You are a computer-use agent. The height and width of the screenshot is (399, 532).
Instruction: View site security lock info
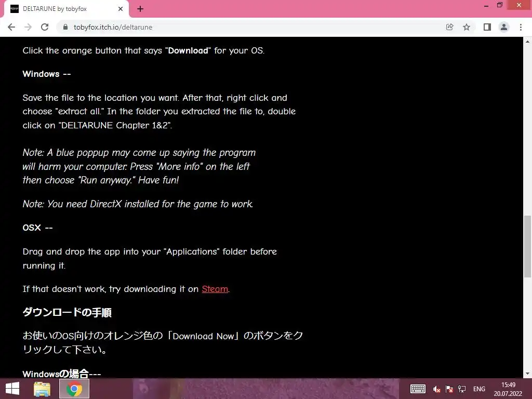[x=65, y=27]
